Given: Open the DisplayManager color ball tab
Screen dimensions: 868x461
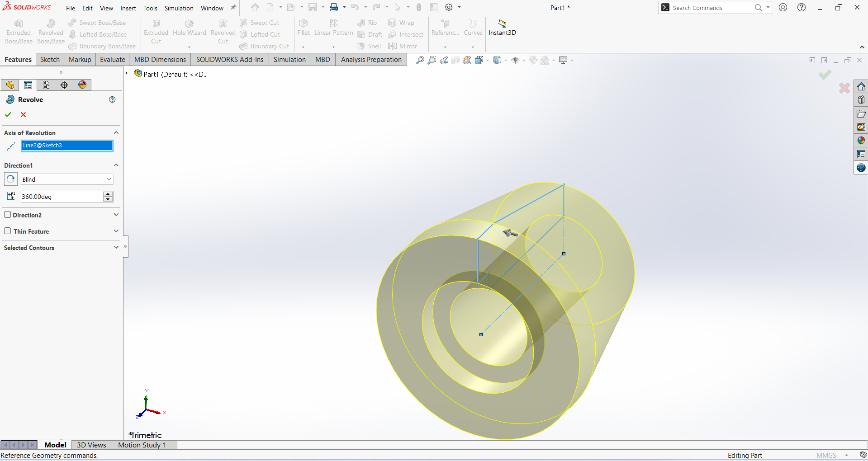Looking at the screenshot, I should (x=82, y=85).
